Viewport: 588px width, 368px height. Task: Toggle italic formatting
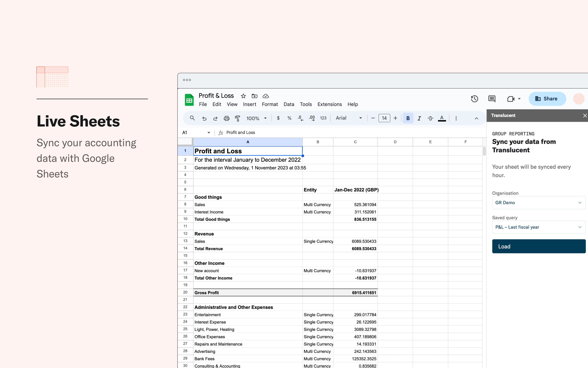click(419, 118)
